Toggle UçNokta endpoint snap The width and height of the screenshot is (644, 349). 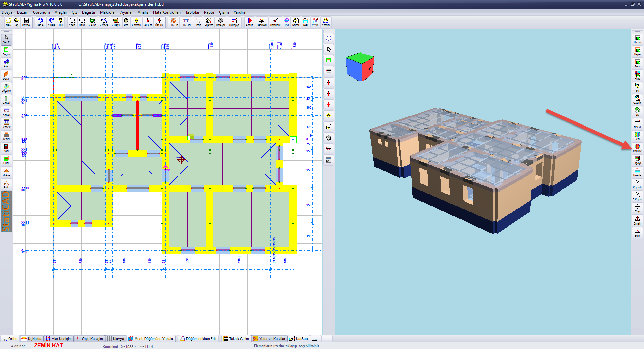tap(32, 339)
